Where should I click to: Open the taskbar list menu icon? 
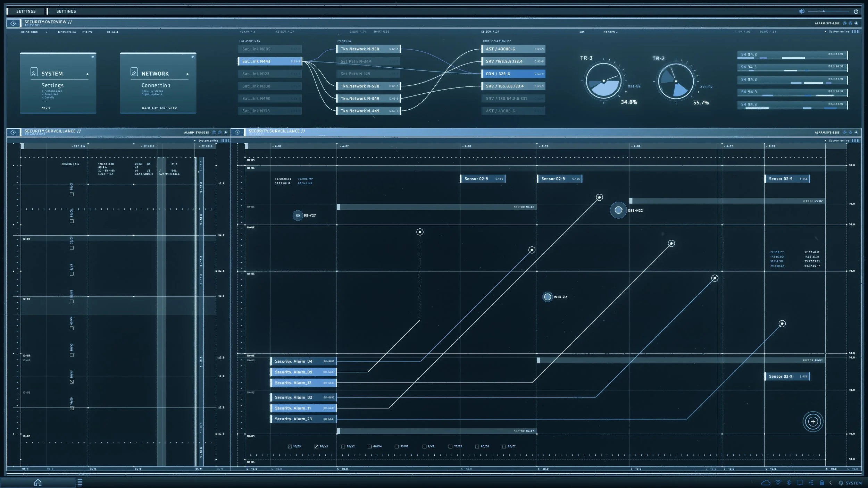(x=80, y=482)
